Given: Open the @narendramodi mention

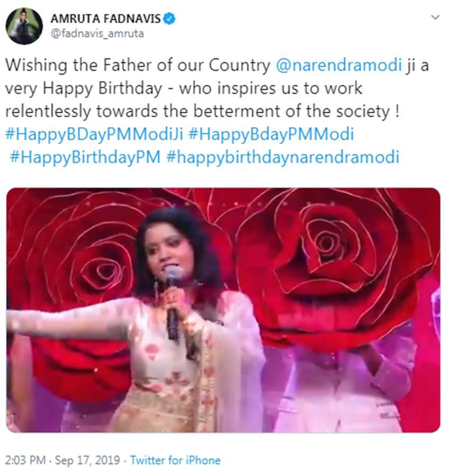Looking at the screenshot, I should coord(339,66).
